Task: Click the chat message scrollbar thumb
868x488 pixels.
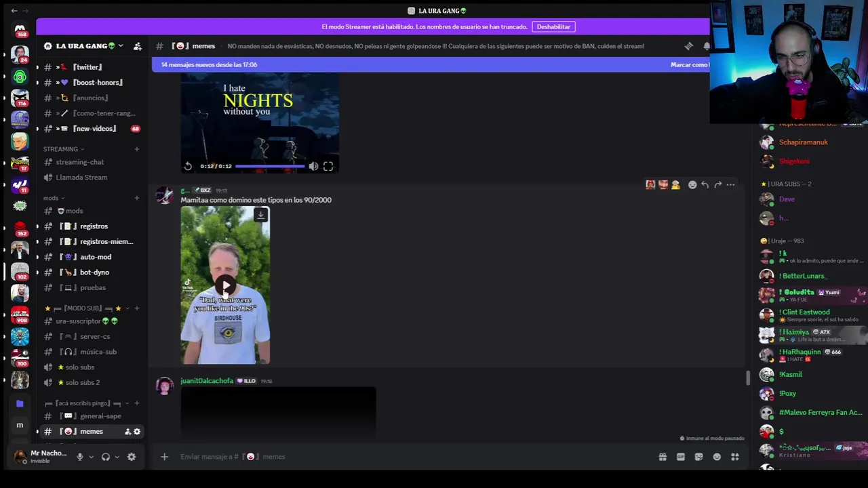Action: click(x=748, y=378)
